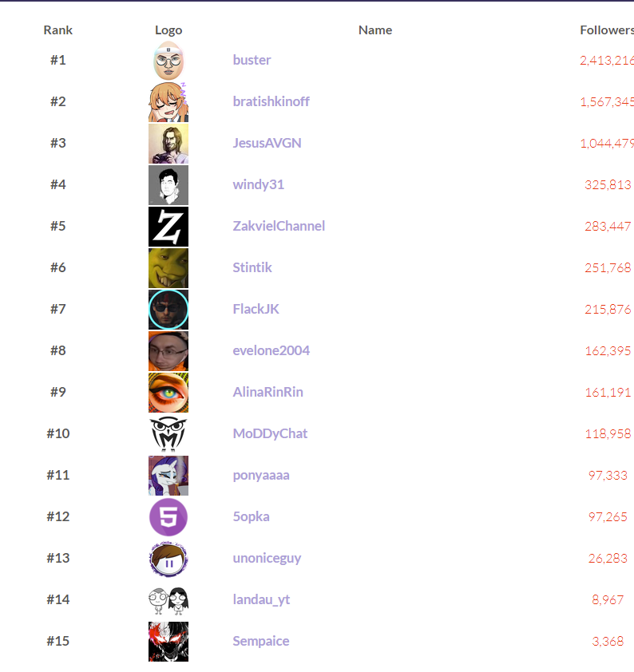Click ponyaaaa's pony avatar image

168,476
